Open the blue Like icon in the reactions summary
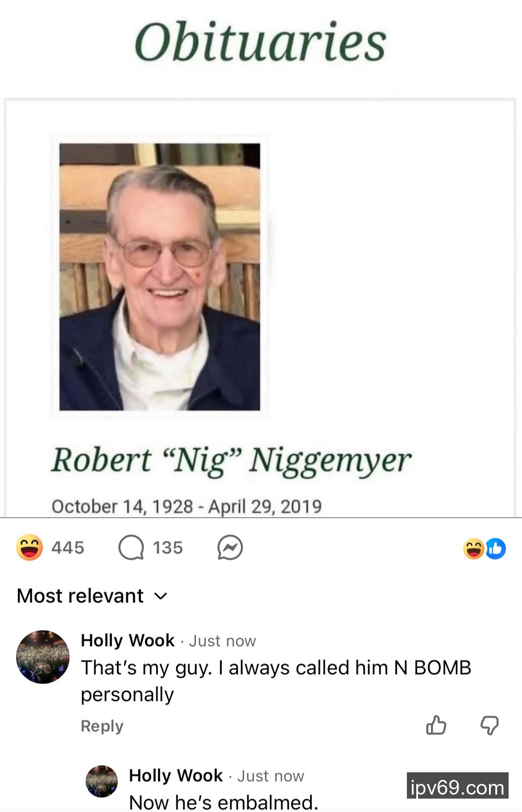Screen dimensions: 522x812 pos(496,548)
